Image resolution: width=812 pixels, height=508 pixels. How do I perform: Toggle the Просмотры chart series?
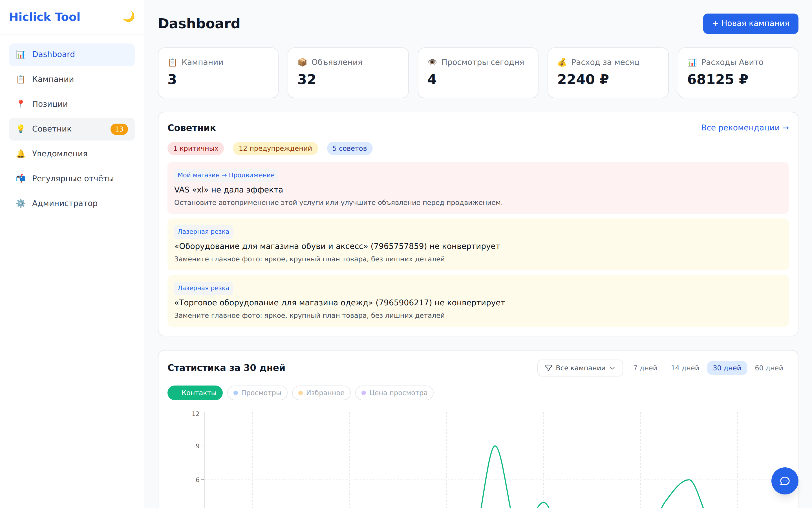257,393
